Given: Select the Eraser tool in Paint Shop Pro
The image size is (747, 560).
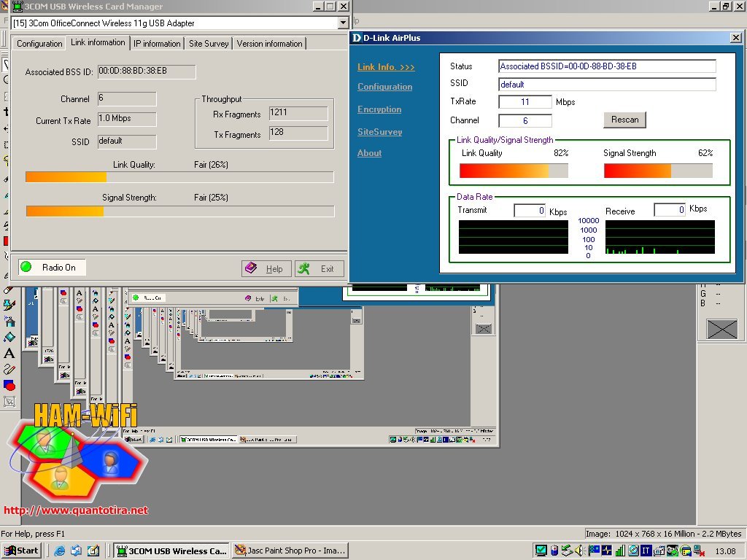Looking at the screenshot, I should pyautogui.click(x=9, y=289).
